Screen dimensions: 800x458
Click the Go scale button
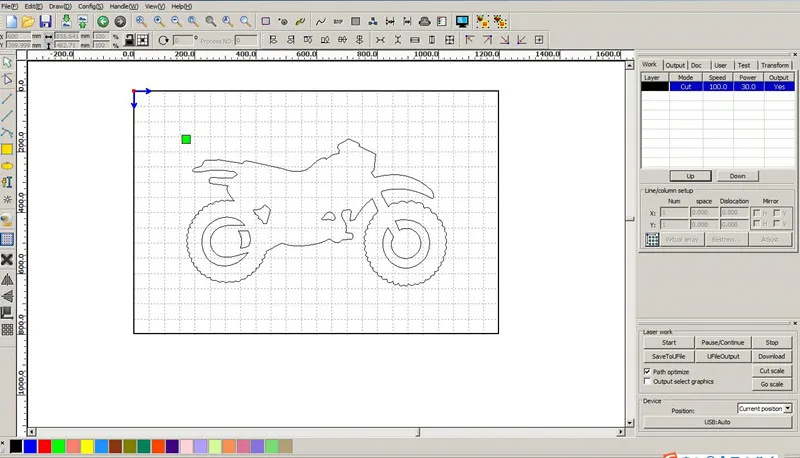click(772, 384)
